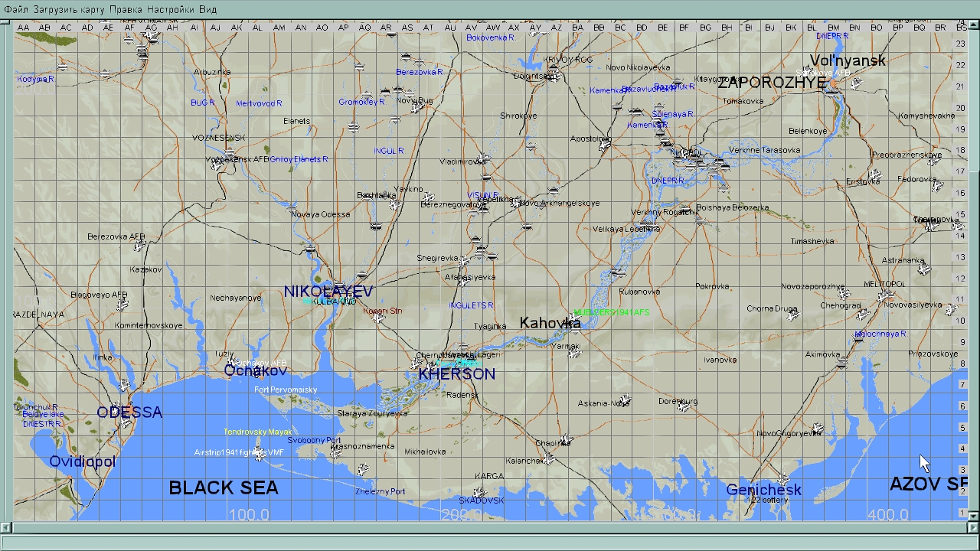Open the Правка menu
The image size is (980, 551).
(x=126, y=9)
